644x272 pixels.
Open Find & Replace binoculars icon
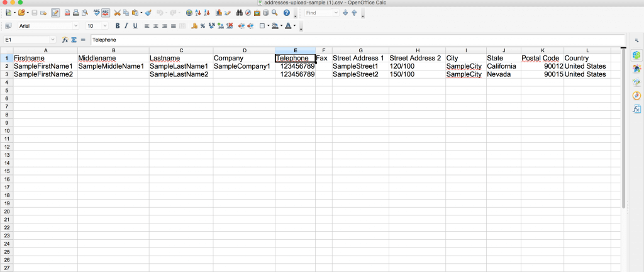(240, 13)
